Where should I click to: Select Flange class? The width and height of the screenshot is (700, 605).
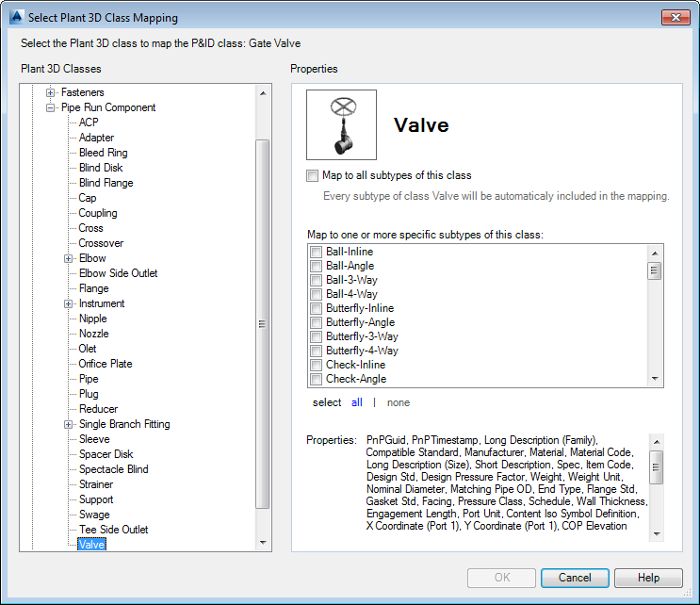point(94,288)
